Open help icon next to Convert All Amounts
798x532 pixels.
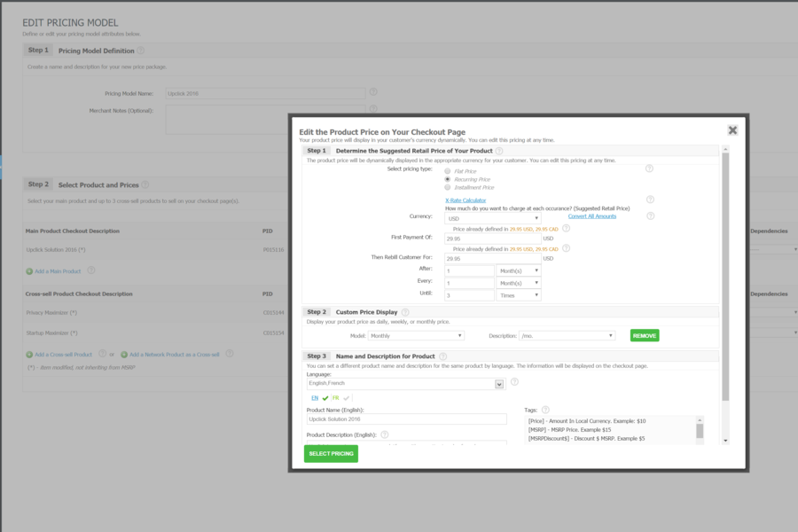pos(649,215)
